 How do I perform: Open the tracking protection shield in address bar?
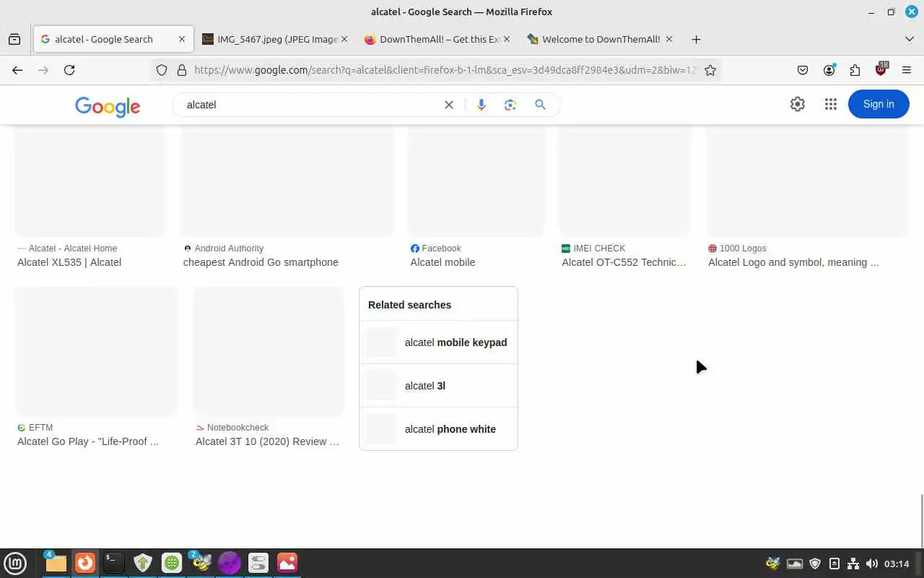click(x=162, y=70)
